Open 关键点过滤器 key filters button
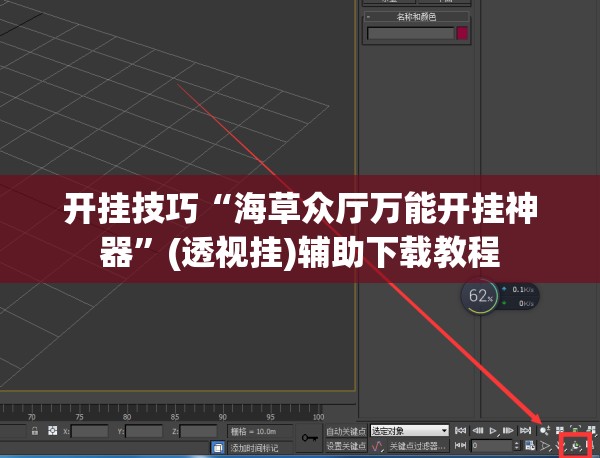Image resolution: width=600 pixels, height=458 pixels. click(417, 446)
